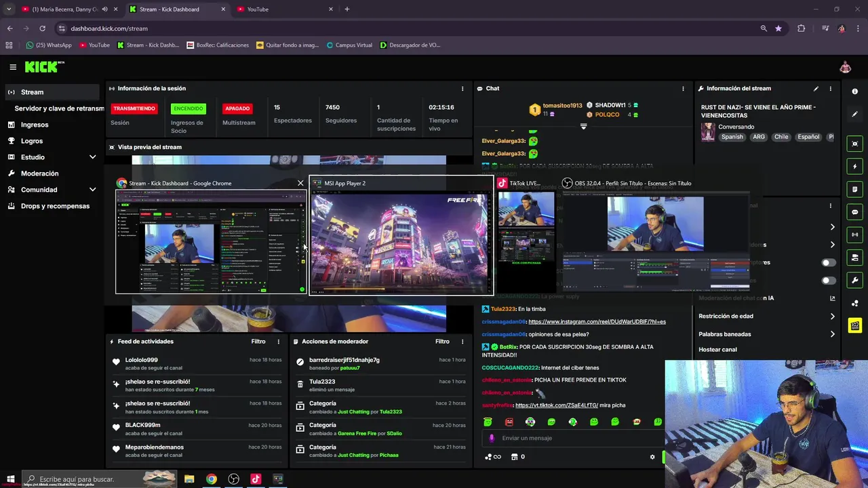The height and width of the screenshot is (488, 868).
Task: Close Stream - Kick Dashboard switcher thumbnail
Action: 300,183
